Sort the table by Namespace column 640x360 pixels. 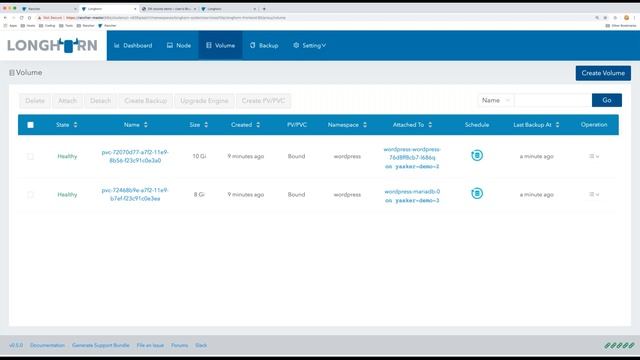click(x=347, y=125)
